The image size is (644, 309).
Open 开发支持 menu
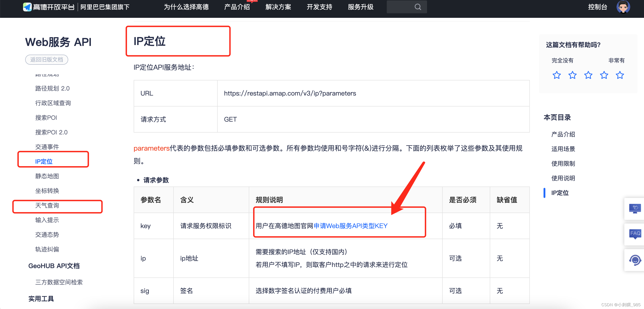pyautogui.click(x=319, y=7)
